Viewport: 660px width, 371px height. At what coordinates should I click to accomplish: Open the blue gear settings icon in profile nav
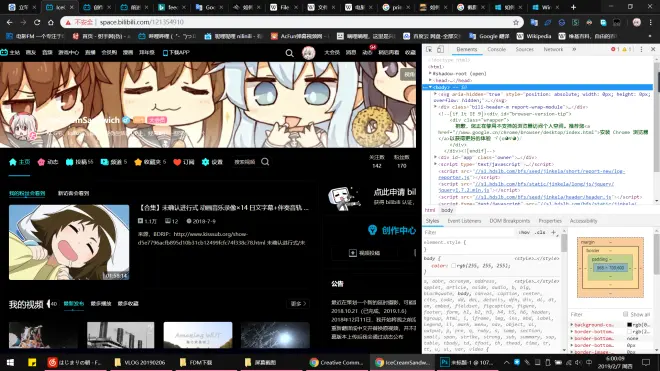pyautogui.click(x=205, y=162)
